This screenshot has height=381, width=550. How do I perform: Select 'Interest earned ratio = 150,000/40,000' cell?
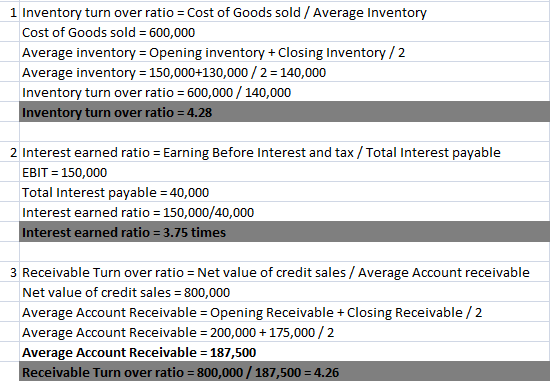coord(284,212)
